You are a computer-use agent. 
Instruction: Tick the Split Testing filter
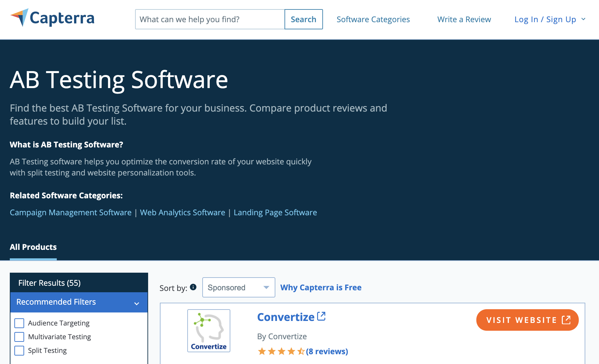20,351
